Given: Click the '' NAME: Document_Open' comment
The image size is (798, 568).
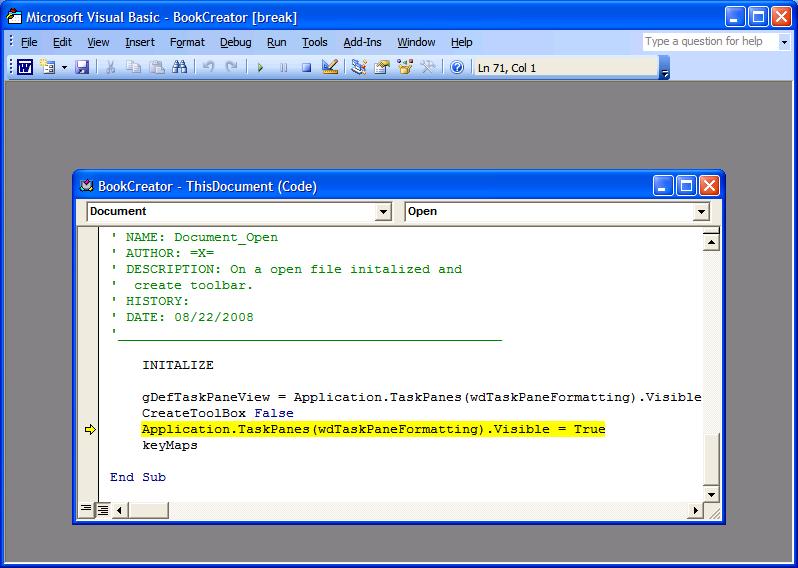Looking at the screenshot, I should 194,237.
